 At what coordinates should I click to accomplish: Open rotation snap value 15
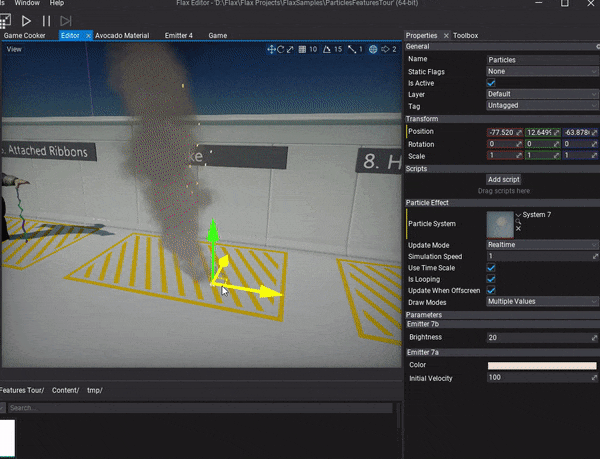pos(338,49)
